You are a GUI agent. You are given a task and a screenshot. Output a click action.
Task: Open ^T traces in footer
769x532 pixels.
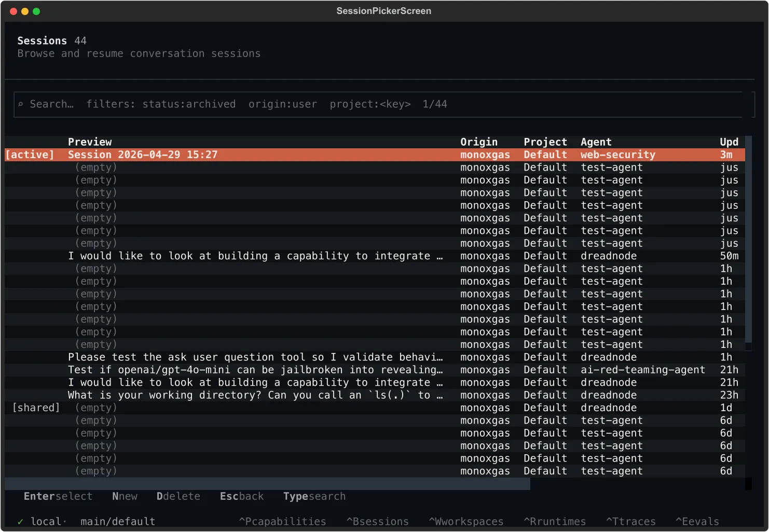631,522
